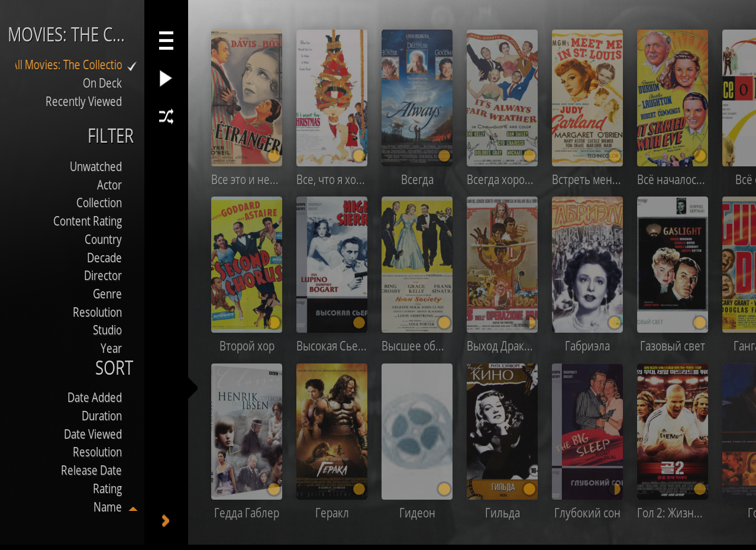Show Recently Viewed movies
This screenshot has height=550, width=756.
83,102
